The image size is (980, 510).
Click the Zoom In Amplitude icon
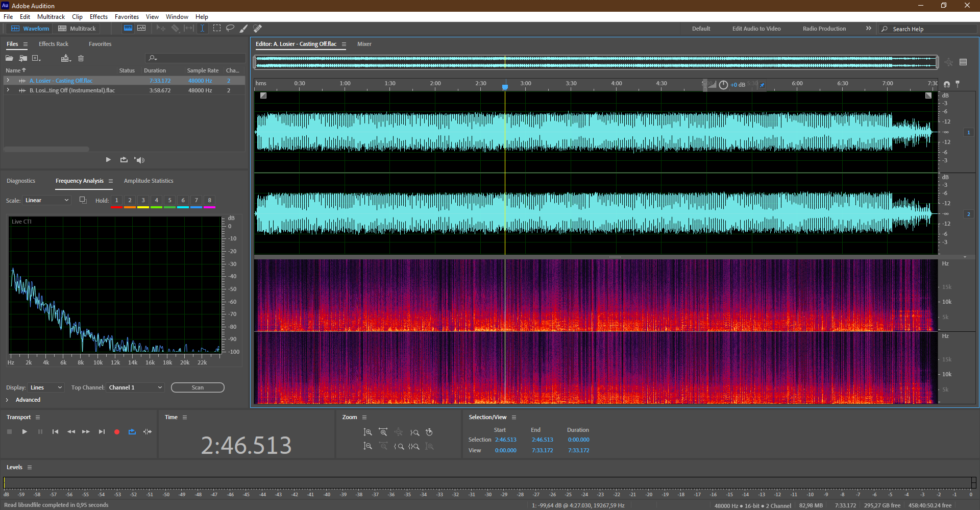pyautogui.click(x=367, y=432)
